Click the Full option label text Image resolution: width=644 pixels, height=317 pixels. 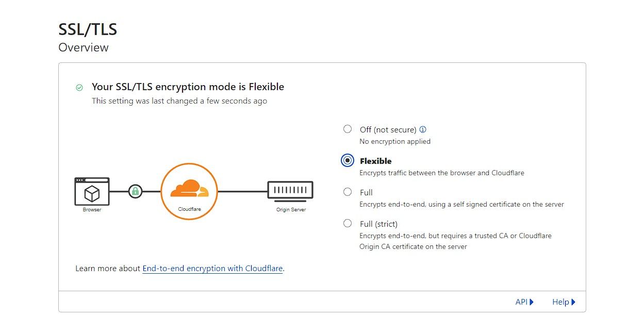tap(366, 193)
